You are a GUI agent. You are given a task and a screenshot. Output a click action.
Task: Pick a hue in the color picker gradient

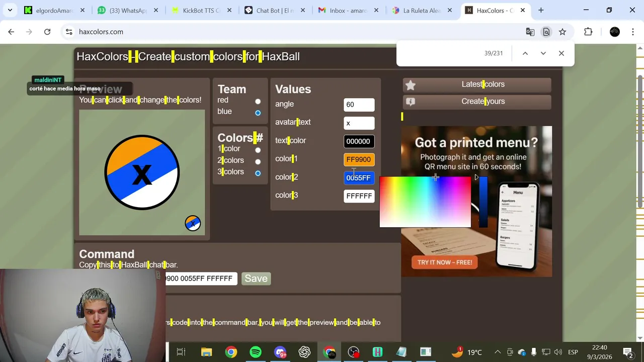point(425,202)
